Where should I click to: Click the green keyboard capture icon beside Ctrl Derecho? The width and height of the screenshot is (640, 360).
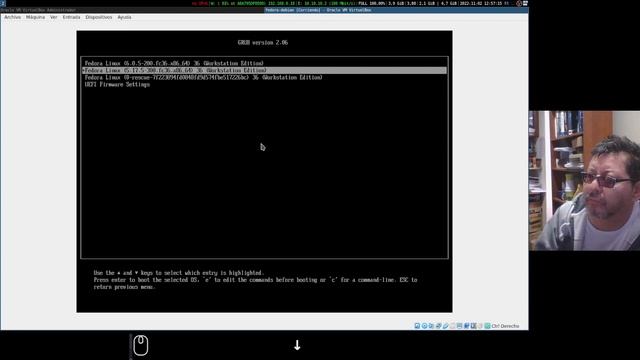coord(487,326)
